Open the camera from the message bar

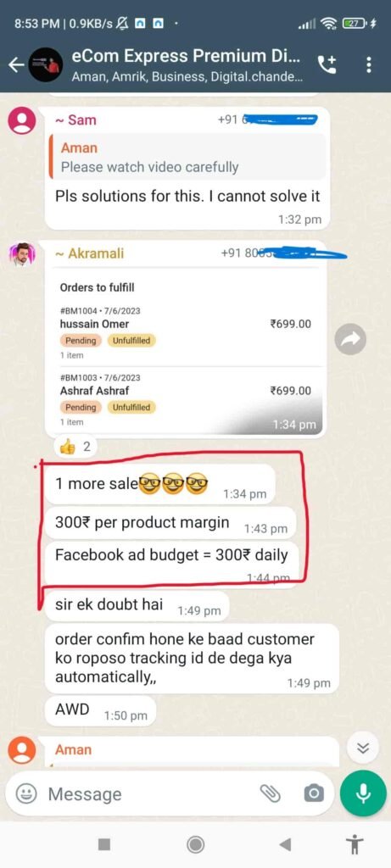click(314, 793)
